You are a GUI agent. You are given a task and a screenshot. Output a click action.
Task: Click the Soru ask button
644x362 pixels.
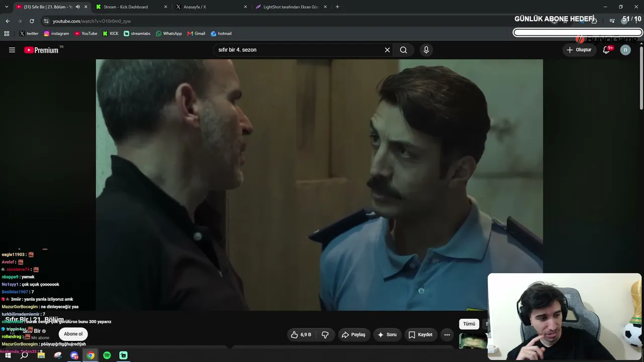click(x=387, y=334)
